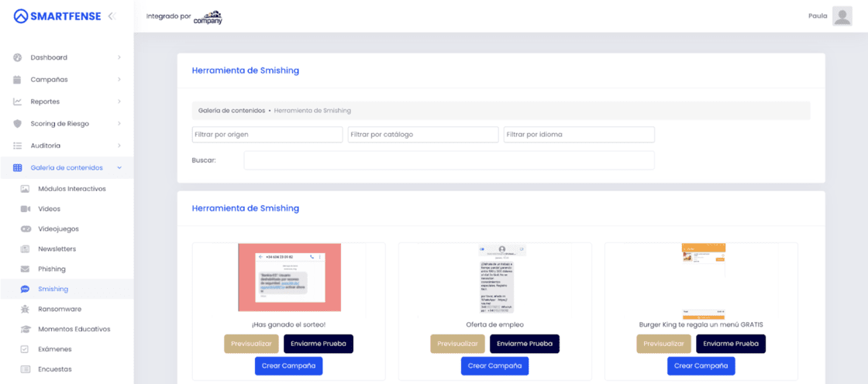
Task: Click the Newsletters newspaper icon
Action: [x=25, y=249]
